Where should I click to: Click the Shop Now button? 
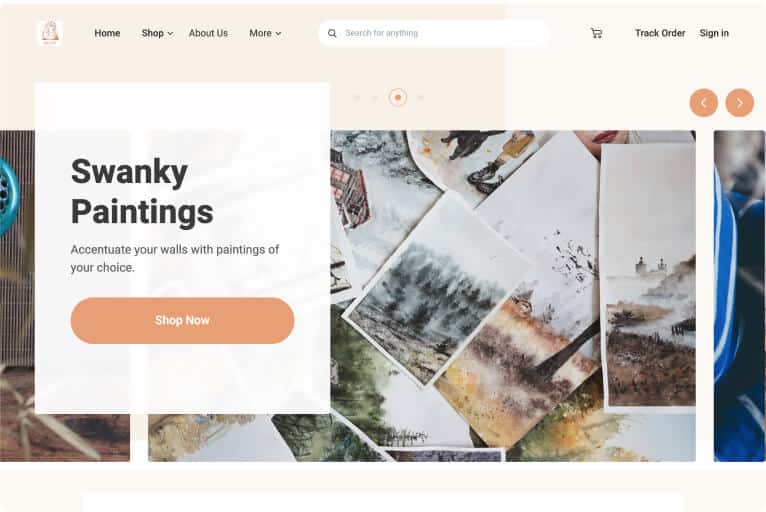tap(182, 320)
